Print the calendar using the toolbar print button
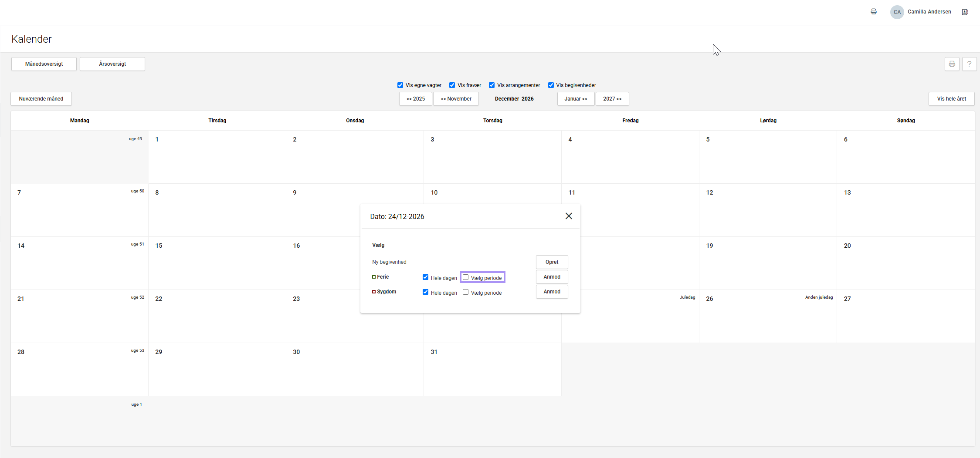Image resolution: width=980 pixels, height=458 pixels. (952, 64)
